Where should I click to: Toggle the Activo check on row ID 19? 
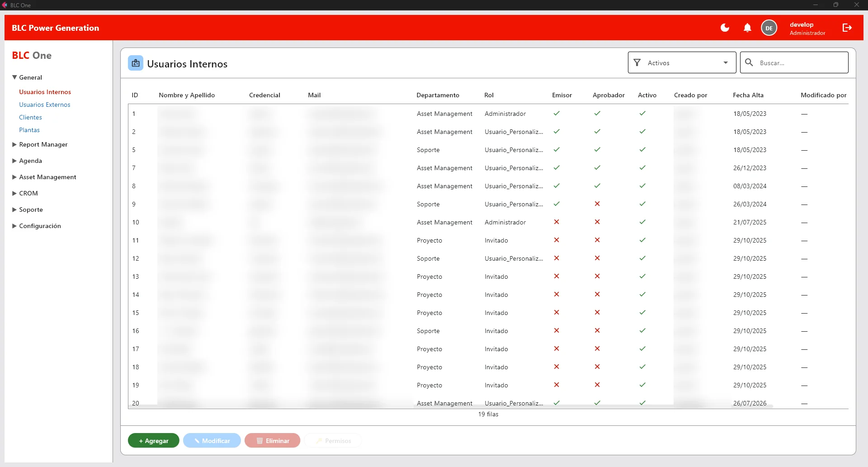(x=642, y=385)
